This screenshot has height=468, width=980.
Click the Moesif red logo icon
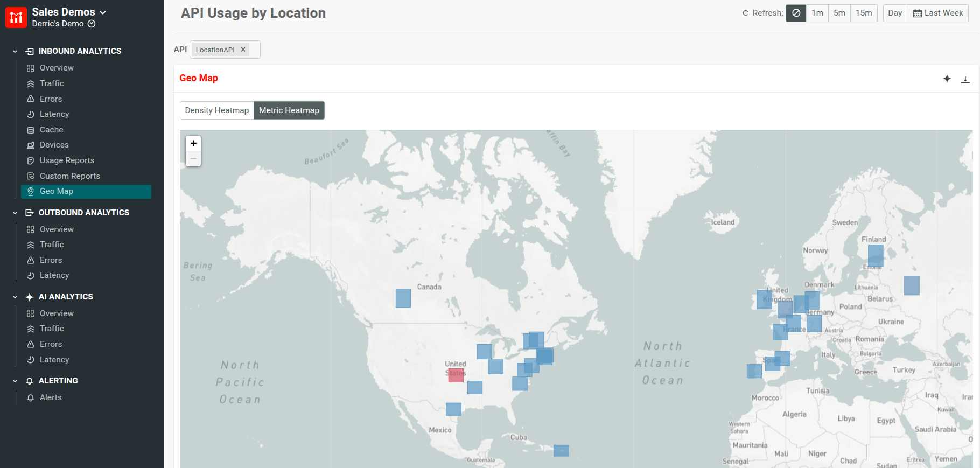16,17
